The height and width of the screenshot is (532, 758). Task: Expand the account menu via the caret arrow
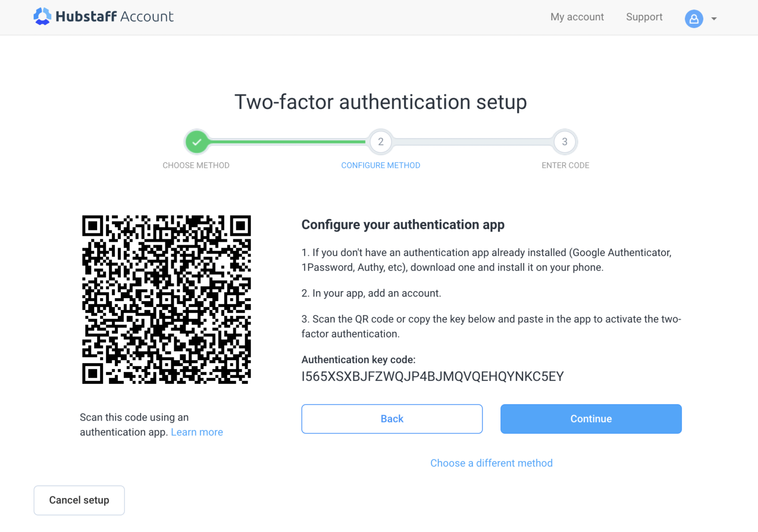click(x=714, y=19)
